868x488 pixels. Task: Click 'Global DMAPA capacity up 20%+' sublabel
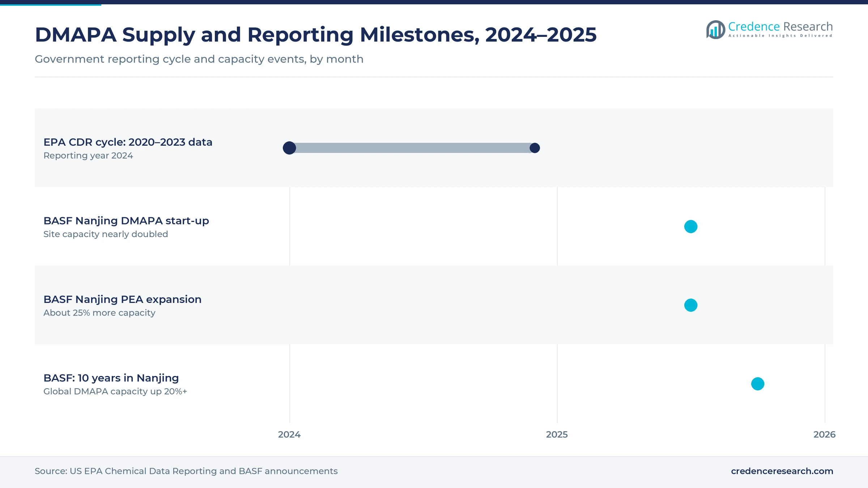115,391
